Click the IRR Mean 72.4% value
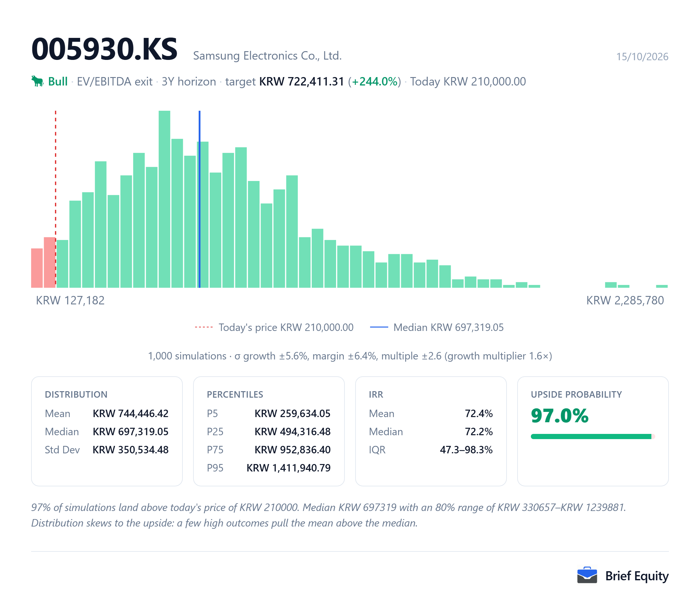 [x=479, y=414]
